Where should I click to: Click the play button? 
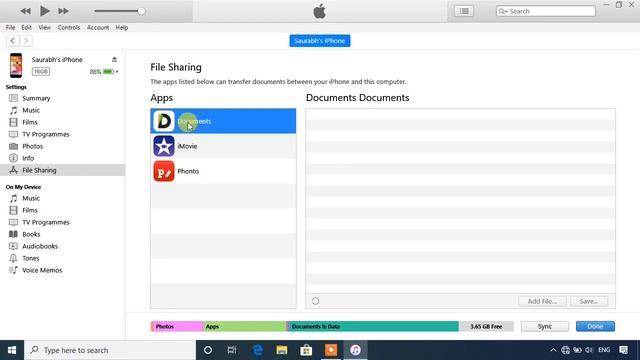tap(44, 11)
